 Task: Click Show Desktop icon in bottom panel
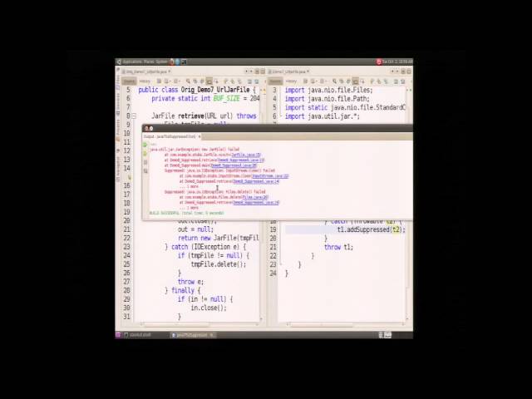pyautogui.click(x=118, y=335)
